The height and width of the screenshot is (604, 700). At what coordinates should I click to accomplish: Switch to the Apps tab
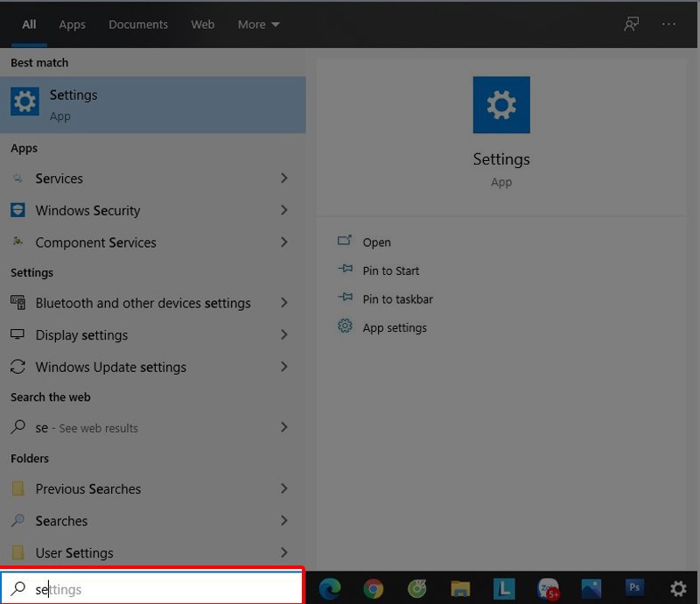pyautogui.click(x=73, y=25)
